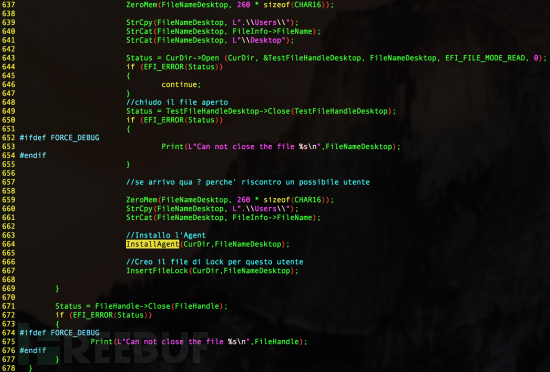Click line number 678 in the gutter
550x372 pixels.
[8, 368]
